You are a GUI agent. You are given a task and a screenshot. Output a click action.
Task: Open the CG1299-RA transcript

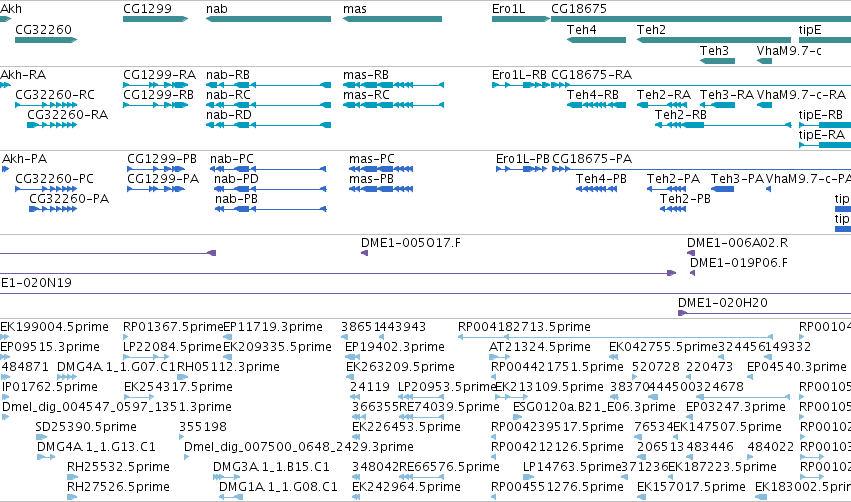pyautogui.click(x=155, y=85)
